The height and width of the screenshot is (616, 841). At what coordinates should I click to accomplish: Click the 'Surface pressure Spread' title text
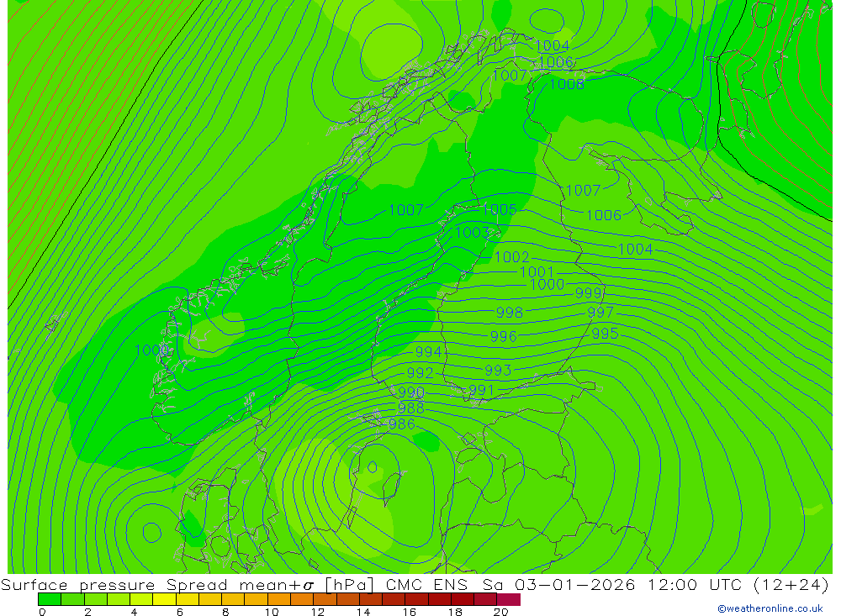114,584
